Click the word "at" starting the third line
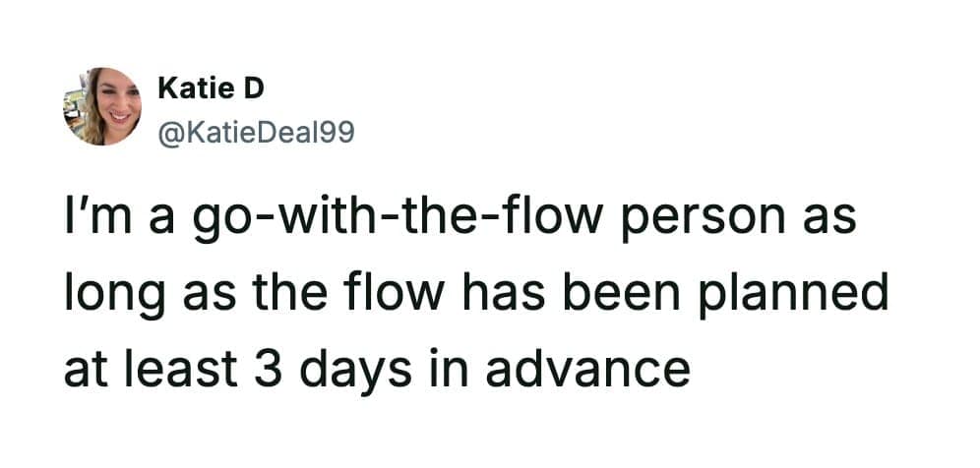 [85, 369]
